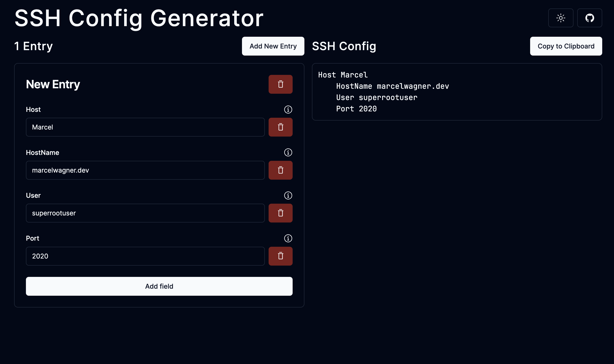Click the delete icon for HostName field
The height and width of the screenshot is (364, 614).
(281, 170)
